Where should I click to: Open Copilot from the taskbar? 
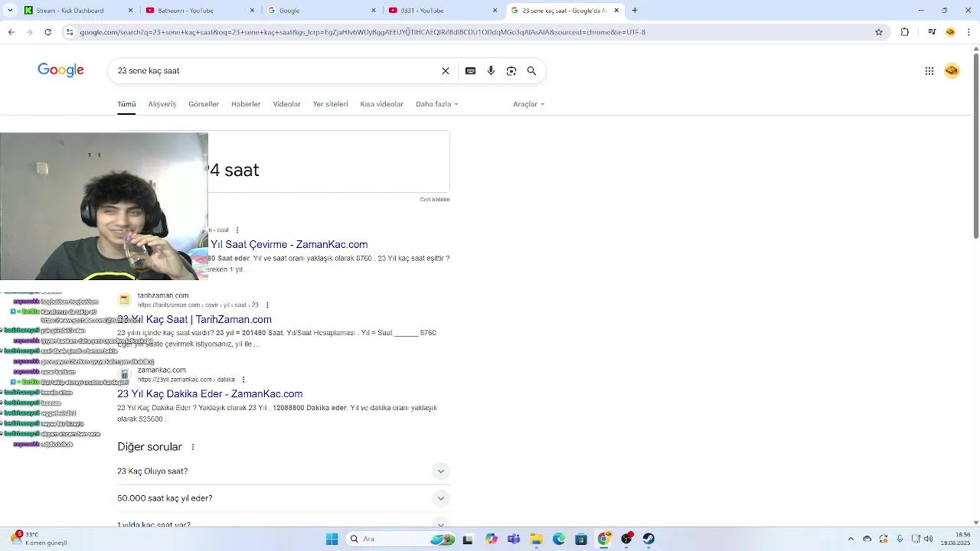click(x=491, y=539)
